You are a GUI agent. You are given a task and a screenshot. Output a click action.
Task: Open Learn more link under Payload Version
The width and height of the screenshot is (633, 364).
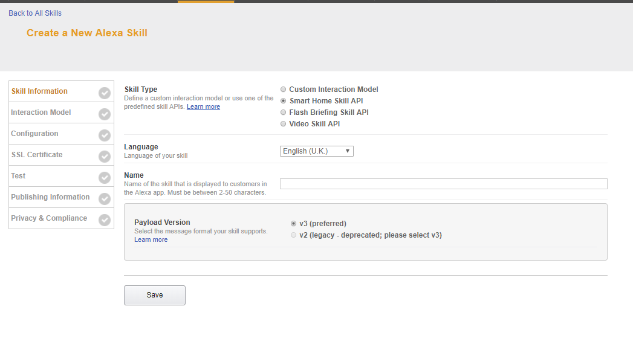151,240
